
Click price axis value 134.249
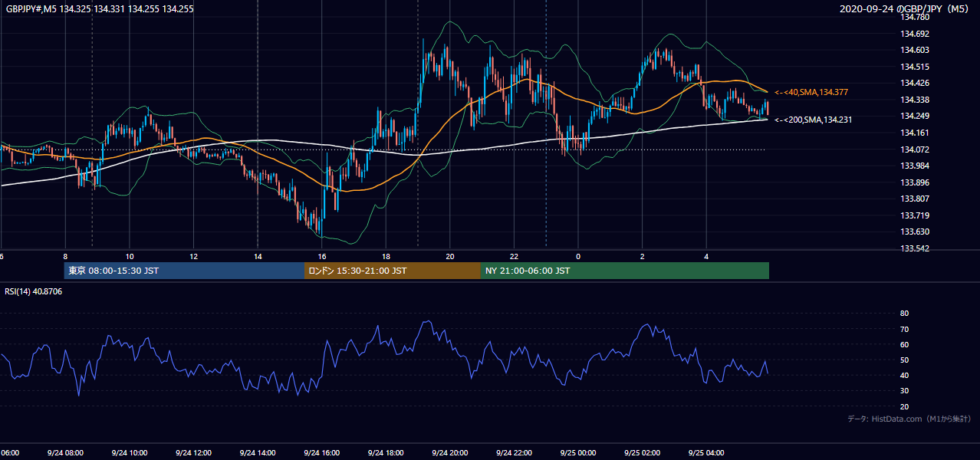915,116
